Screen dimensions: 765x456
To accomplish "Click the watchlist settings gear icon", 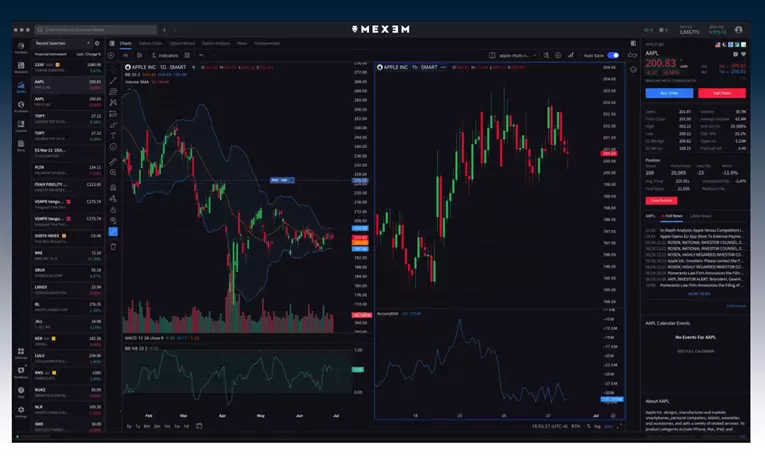I will (97, 43).
